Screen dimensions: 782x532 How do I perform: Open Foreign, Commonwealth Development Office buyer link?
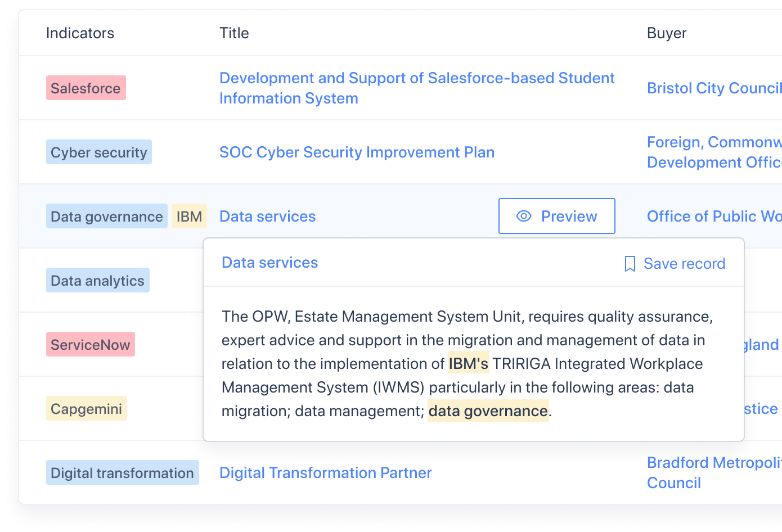[714, 152]
